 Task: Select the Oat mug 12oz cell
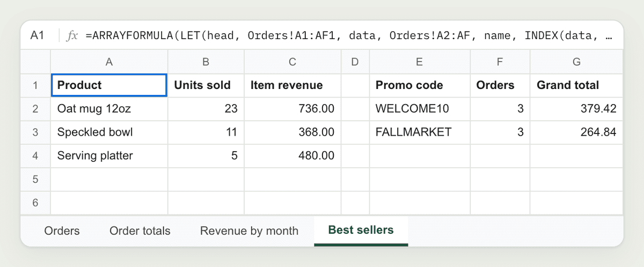109,109
